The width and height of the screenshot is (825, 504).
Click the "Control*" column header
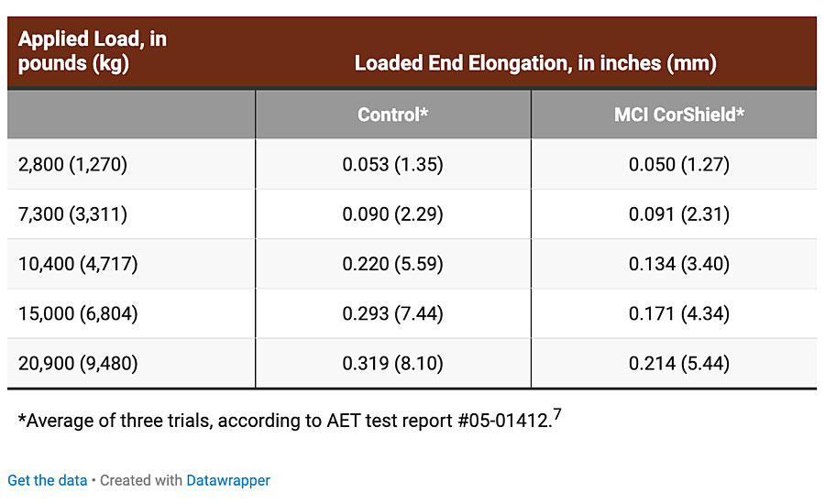(393, 115)
